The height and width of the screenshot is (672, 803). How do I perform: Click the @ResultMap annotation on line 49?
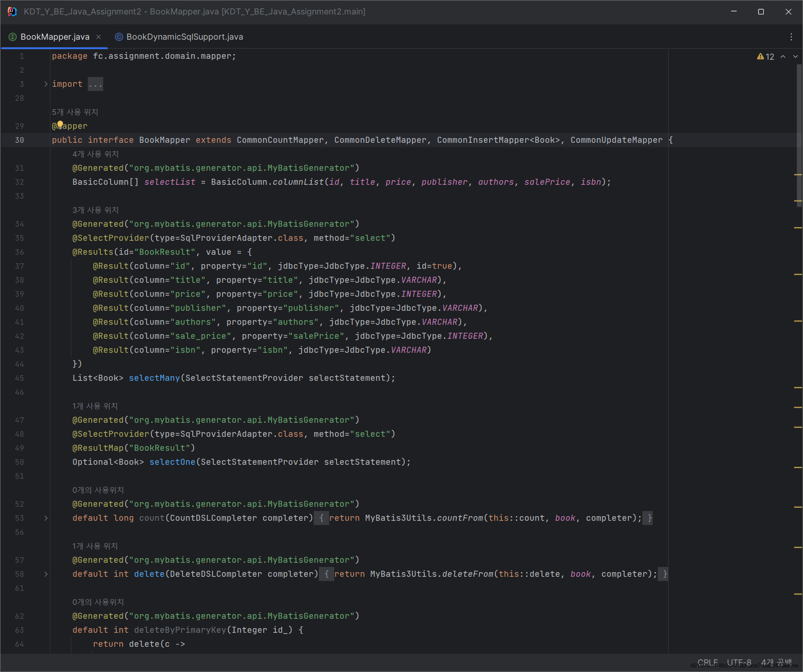(98, 448)
